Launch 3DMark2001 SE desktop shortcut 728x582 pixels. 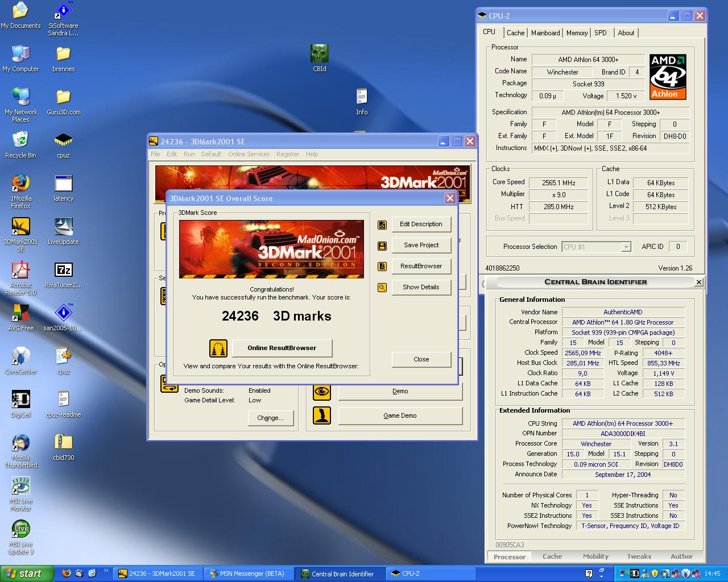coord(20,235)
